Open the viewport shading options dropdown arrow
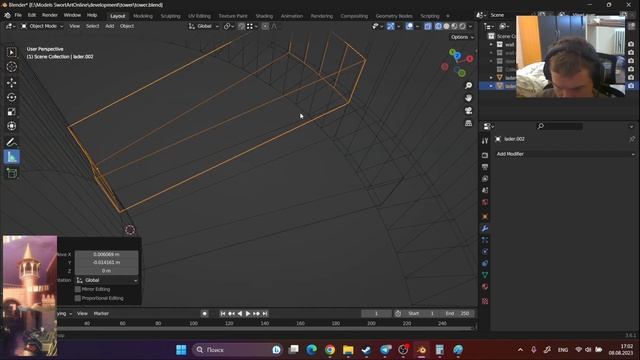 click(x=471, y=26)
